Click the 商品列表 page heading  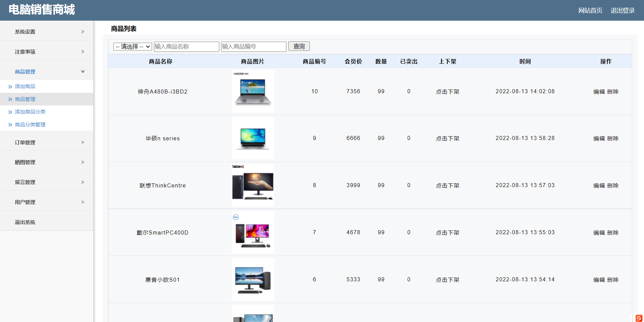click(x=124, y=29)
